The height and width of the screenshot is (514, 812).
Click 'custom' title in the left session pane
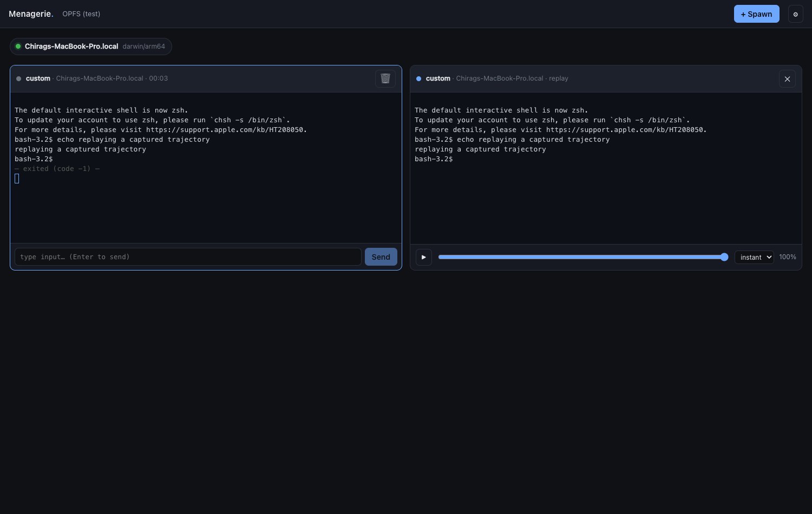[38, 78]
